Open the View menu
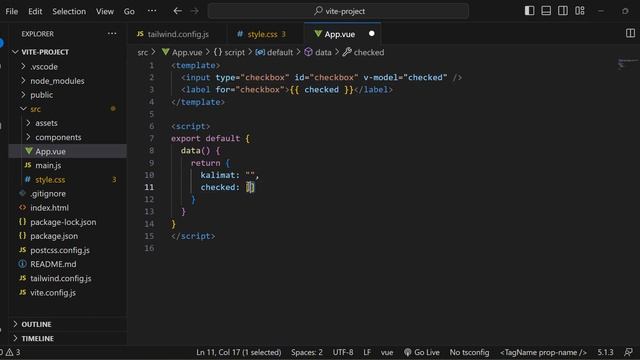The height and width of the screenshot is (360, 640). (105, 11)
